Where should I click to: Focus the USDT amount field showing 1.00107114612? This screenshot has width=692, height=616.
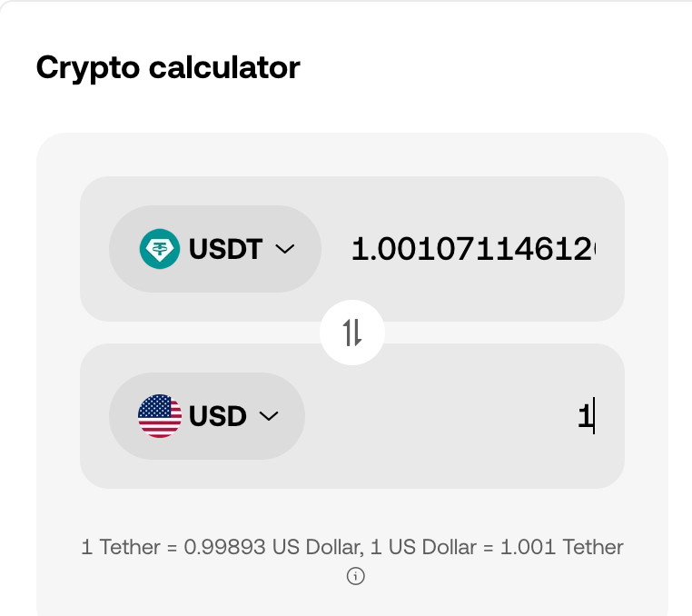pos(473,249)
